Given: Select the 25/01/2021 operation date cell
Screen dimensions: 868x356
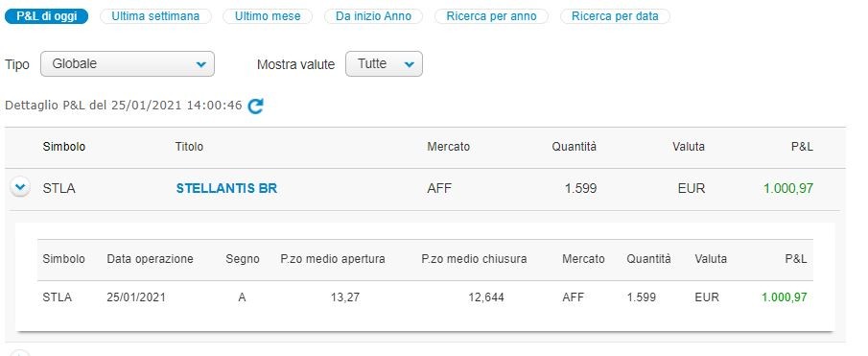Looking at the screenshot, I should pos(136,297).
